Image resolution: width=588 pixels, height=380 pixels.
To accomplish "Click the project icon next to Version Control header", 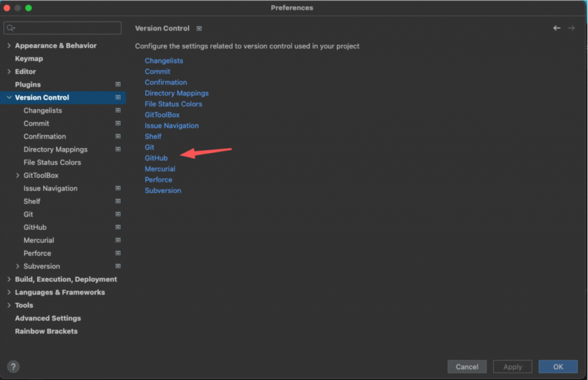I will [x=199, y=29].
